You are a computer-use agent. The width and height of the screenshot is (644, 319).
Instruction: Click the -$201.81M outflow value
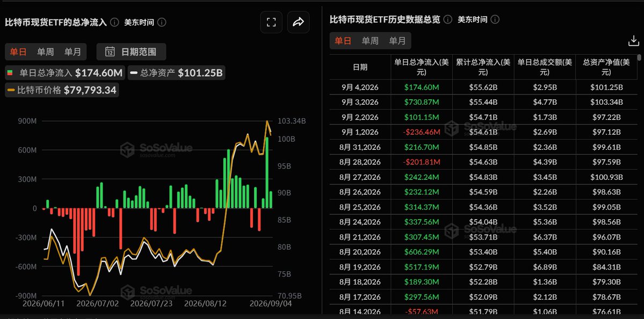point(422,162)
